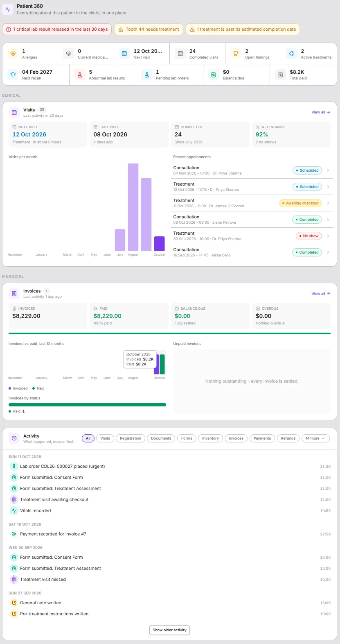Click the August visits bar
The image size is (340, 644).
click(x=133, y=207)
